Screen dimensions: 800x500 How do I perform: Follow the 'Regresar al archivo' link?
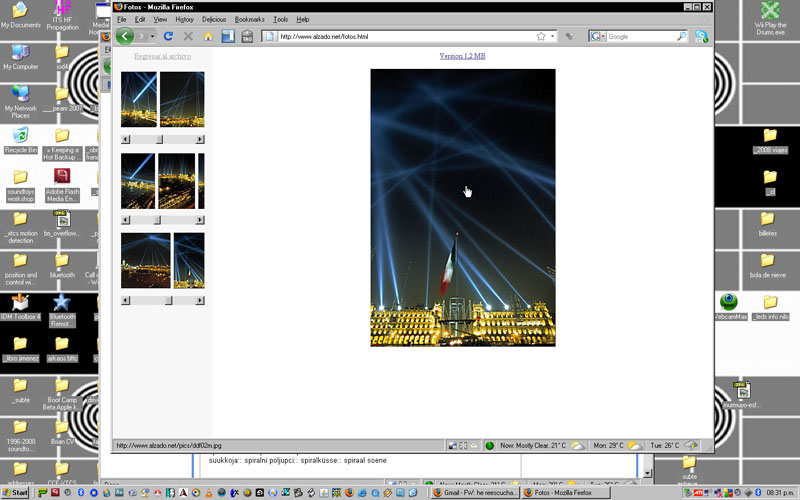point(162,56)
